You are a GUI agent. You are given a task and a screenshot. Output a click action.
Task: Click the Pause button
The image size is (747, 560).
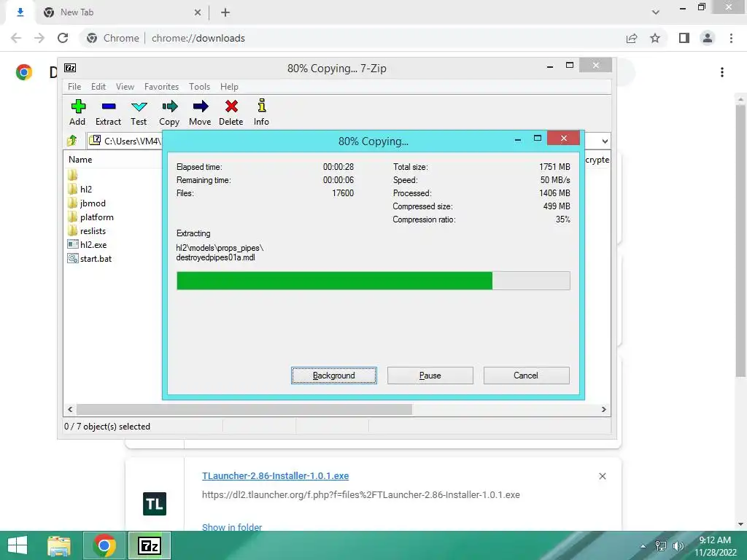(430, 376)
